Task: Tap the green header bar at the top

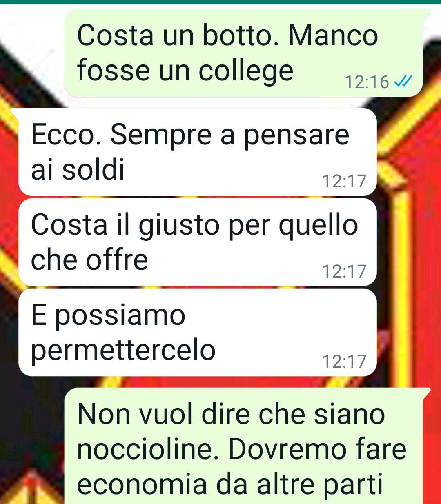Action: click(x=220, y=2)
